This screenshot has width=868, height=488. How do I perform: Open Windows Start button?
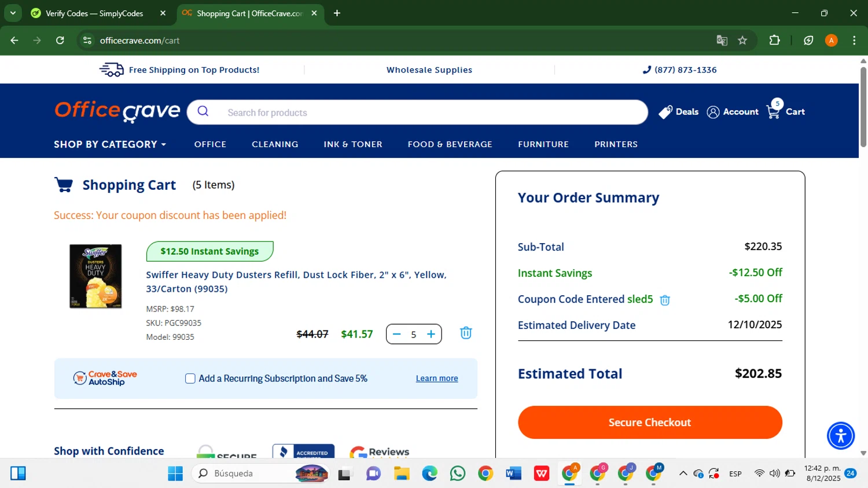coord(175,474)
